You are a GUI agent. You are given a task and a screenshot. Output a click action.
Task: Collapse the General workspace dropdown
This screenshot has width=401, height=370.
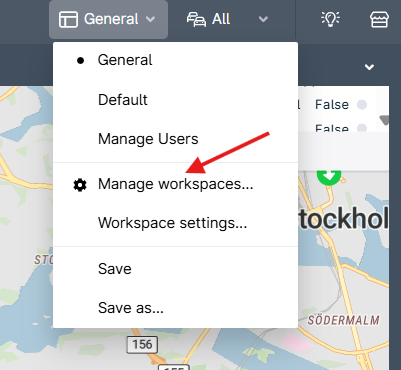coord(150,19)
